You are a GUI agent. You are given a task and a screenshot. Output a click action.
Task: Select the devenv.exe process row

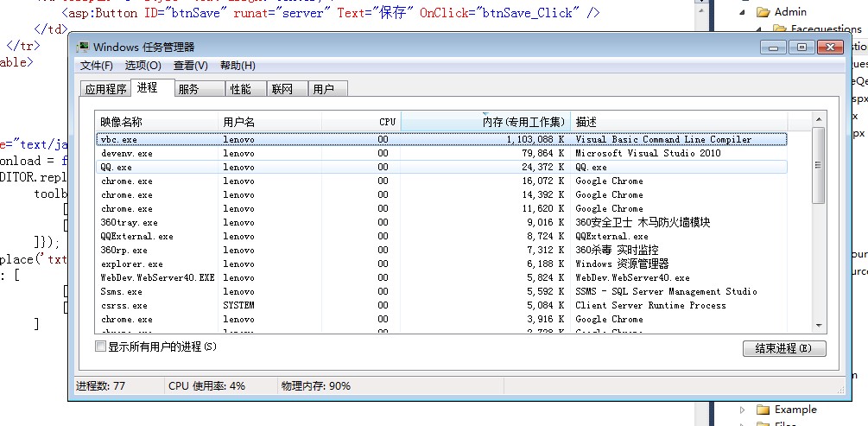coord(441,154)
